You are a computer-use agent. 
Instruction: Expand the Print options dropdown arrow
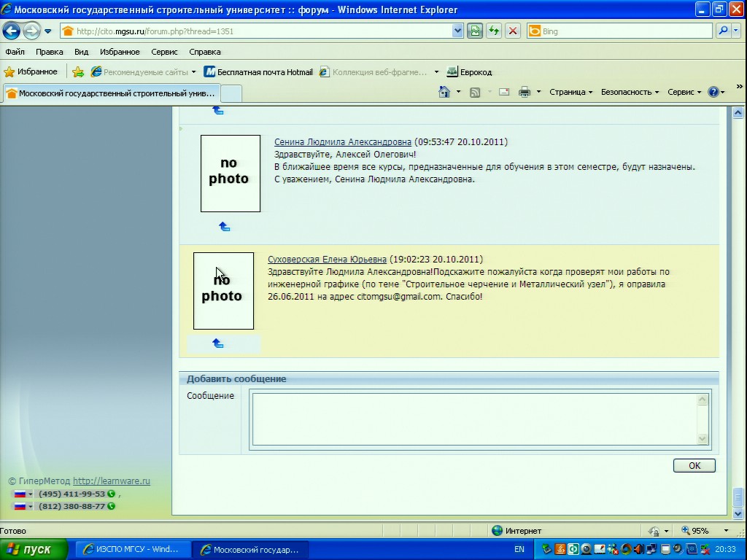click(539, 92)
